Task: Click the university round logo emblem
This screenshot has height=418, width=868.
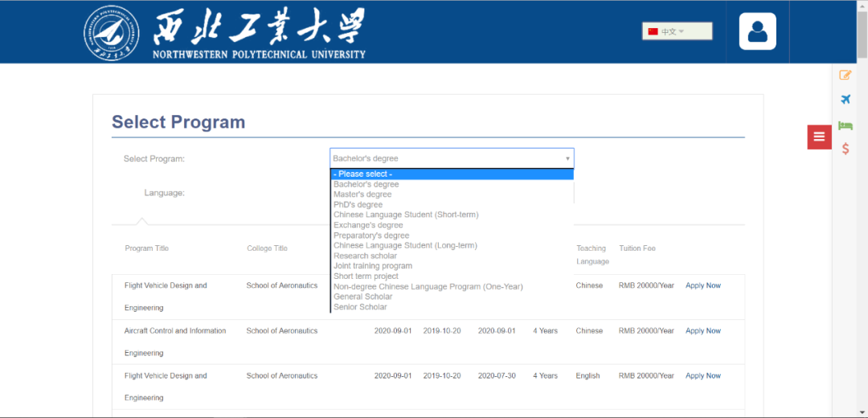Action: pos(112,34)
